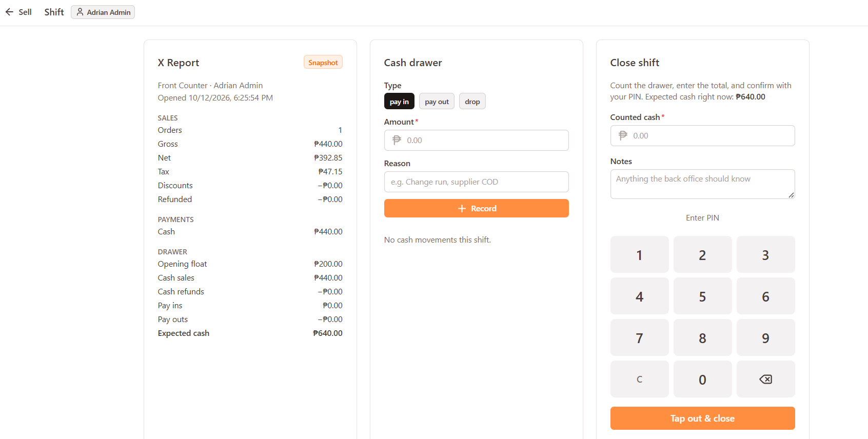Viewport: 868px width, 439px height.
Task: Click the user icon in Adrian Admin badge
Action: [x=80, y=12]
